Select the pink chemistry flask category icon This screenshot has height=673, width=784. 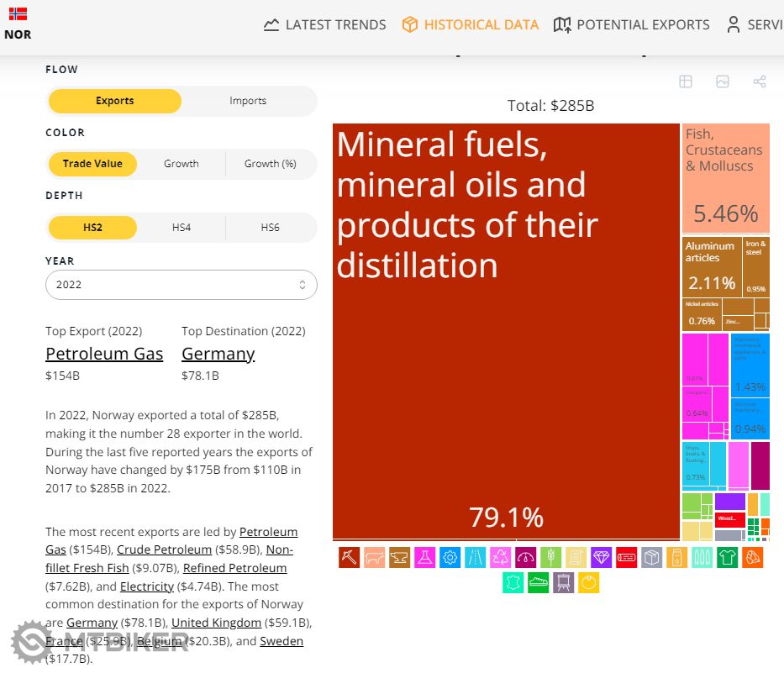(x=424, y=557)
